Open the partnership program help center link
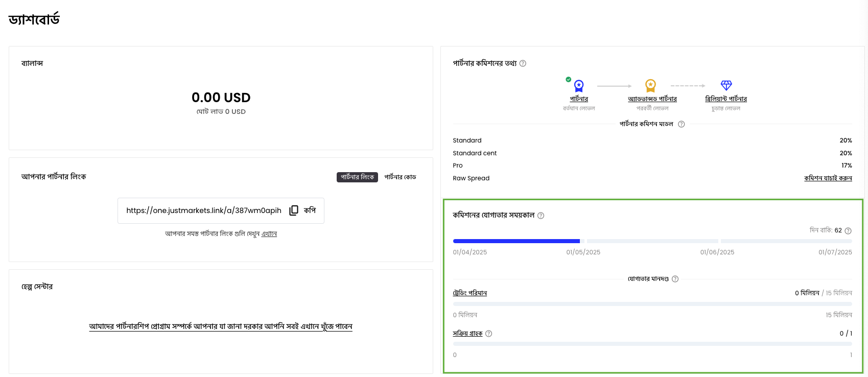This screenshot has height=377, width=868. pos(221,326)
